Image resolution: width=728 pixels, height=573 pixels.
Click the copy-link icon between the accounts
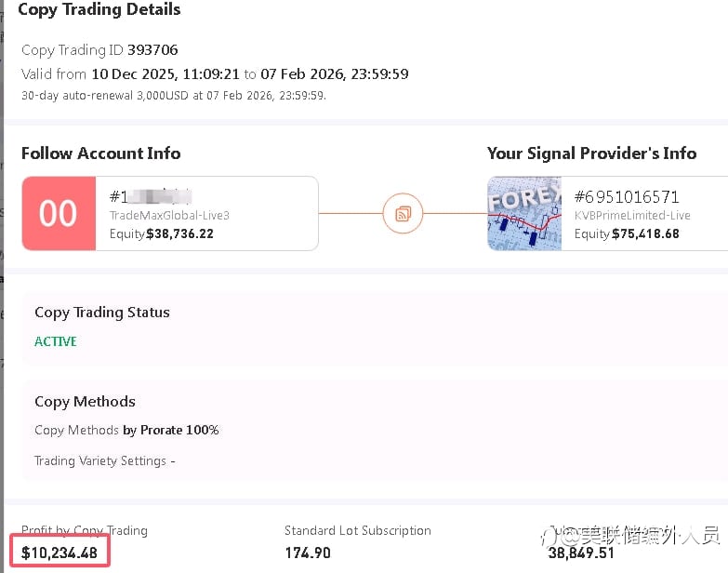[403, 214]
